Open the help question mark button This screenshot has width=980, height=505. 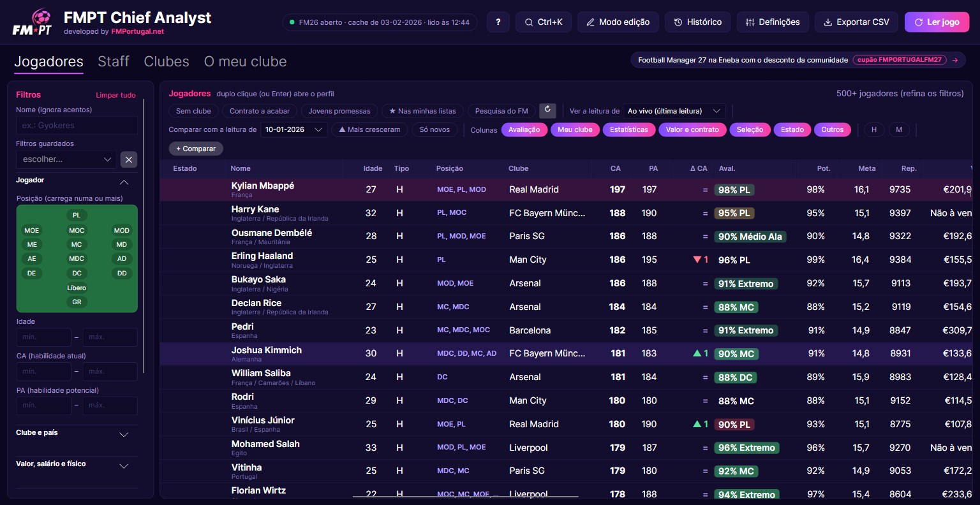[x=498, y=22]
